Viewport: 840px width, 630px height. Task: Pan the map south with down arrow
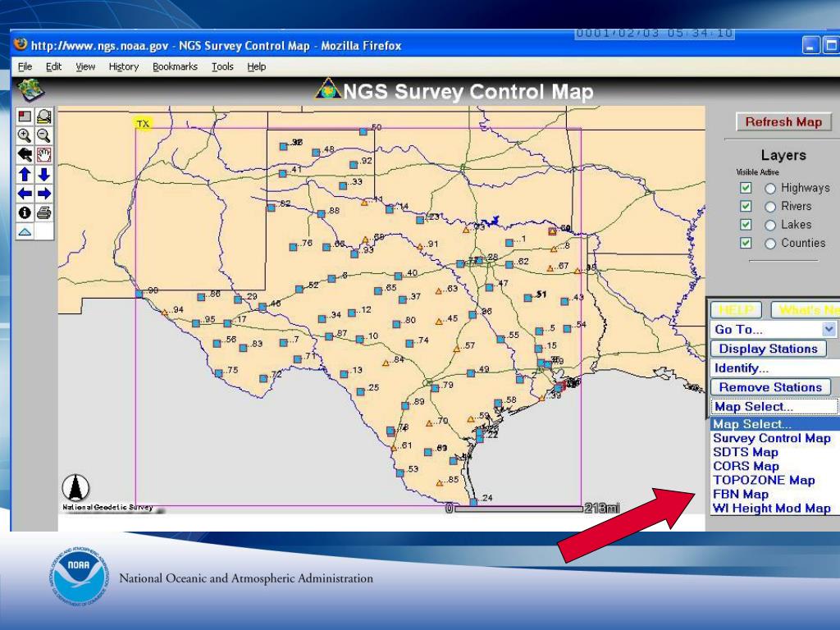[44, 174]
